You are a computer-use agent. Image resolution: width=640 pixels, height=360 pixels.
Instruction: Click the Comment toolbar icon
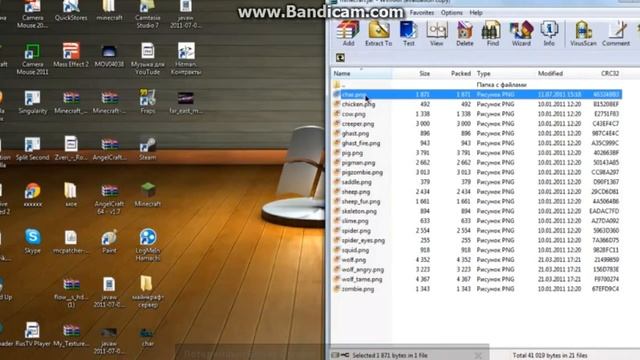pyautogui.click(x=616, y=33)
